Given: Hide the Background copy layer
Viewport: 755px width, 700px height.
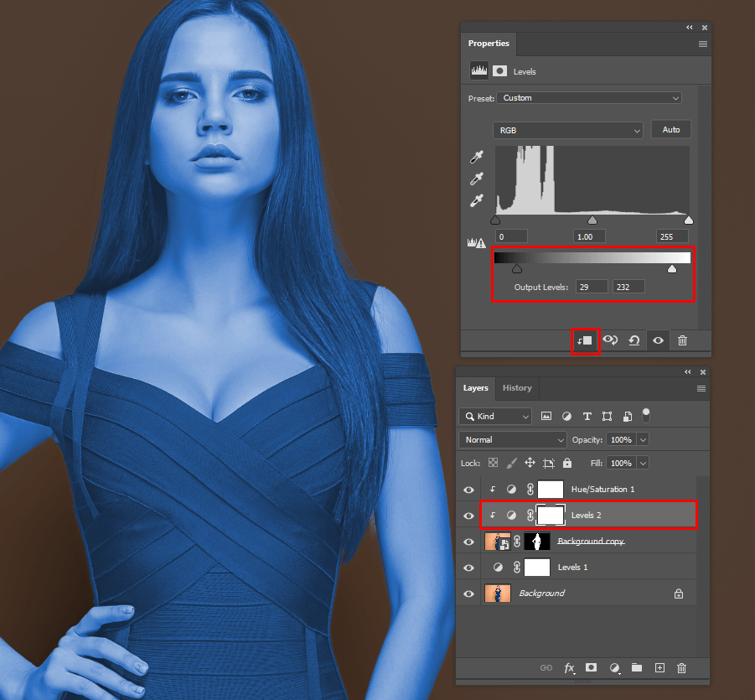Looking at the screenshot, I should tap(468, 542).
